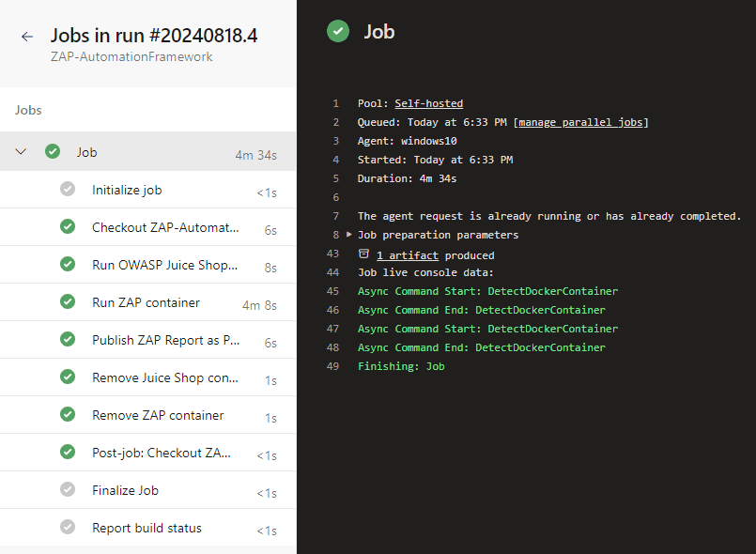Select the Remove Juice Shop con... step

pos(148,377)
